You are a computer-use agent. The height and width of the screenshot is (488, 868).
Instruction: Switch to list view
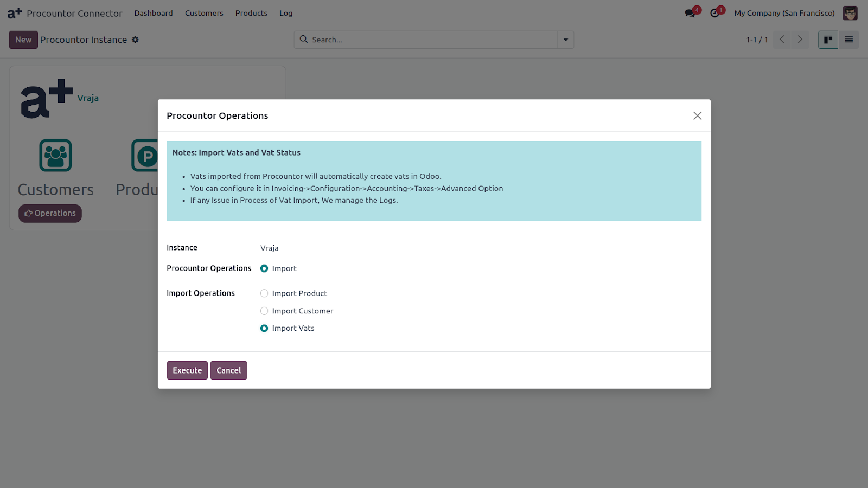coord(848,40)
